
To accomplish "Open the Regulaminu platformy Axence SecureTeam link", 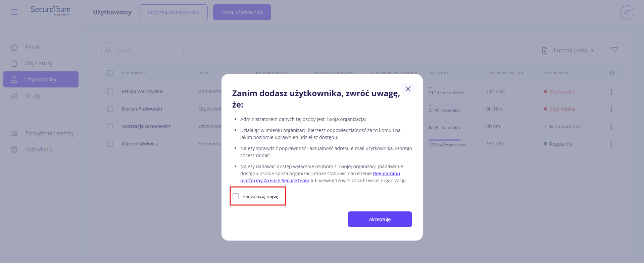I will (386, 174).
